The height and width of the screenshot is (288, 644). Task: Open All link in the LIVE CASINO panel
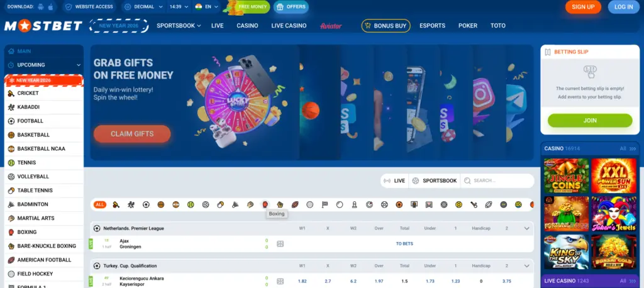pyautogui.click(x=628, y=281)
